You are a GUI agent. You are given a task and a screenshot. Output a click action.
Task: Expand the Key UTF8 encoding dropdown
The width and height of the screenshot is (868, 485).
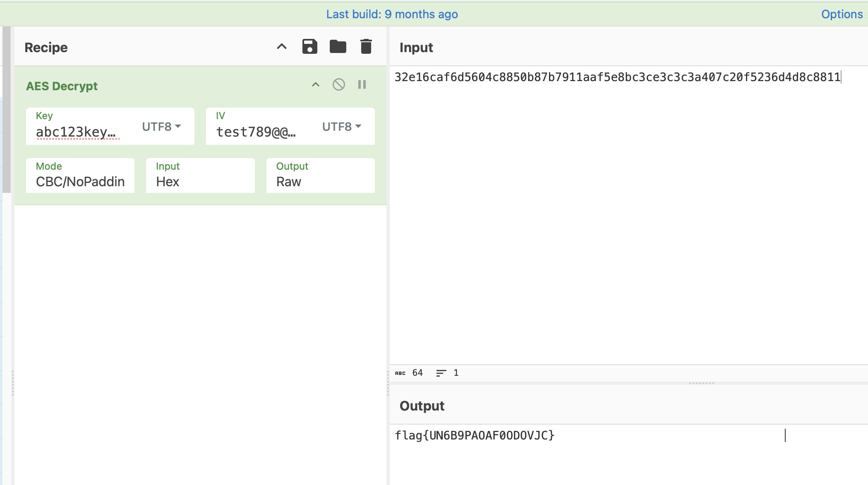[x=162, y=127]
